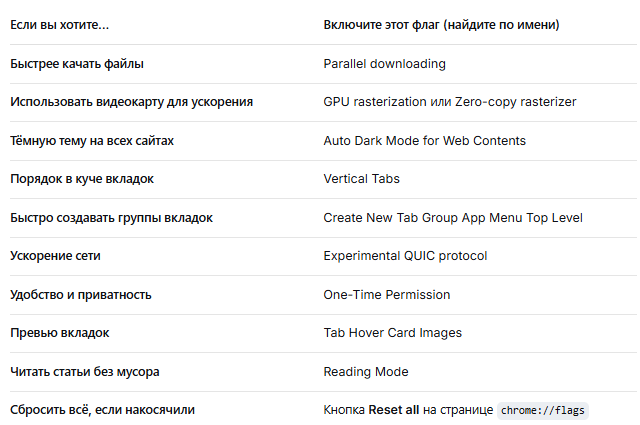
Task: Click 'Сбросить всё, если накосячили' row label
Action: coord(102,409)
